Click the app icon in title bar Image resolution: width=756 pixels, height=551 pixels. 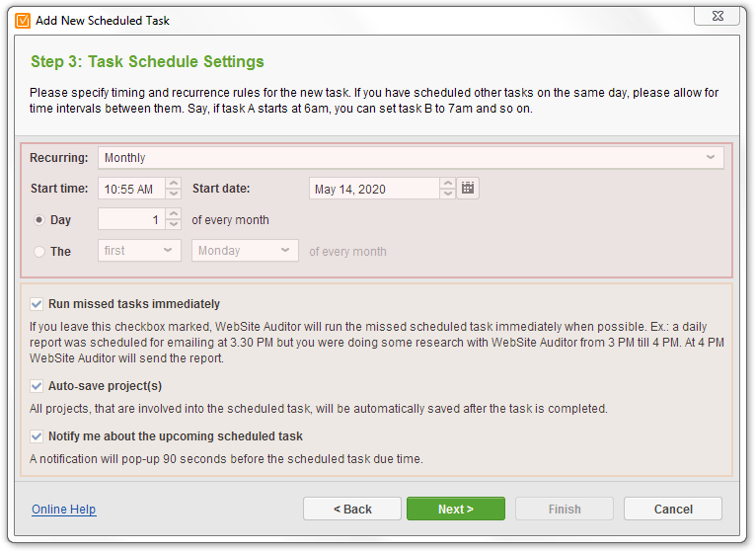point(23,21)
